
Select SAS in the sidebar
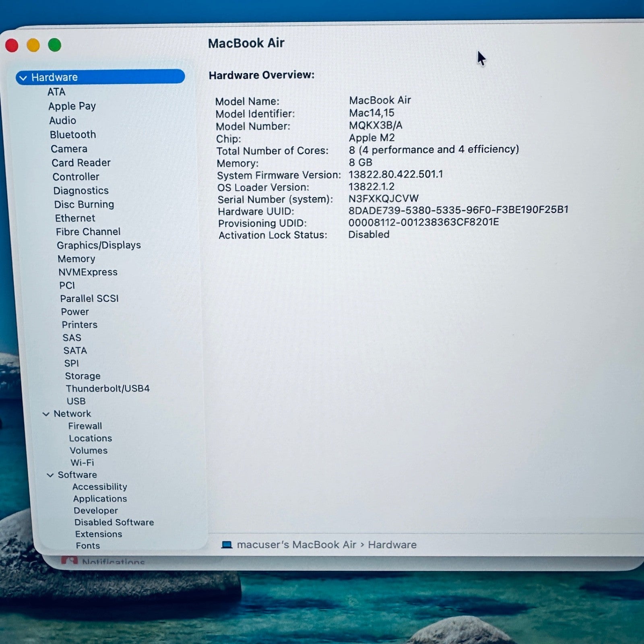(72, 337)
